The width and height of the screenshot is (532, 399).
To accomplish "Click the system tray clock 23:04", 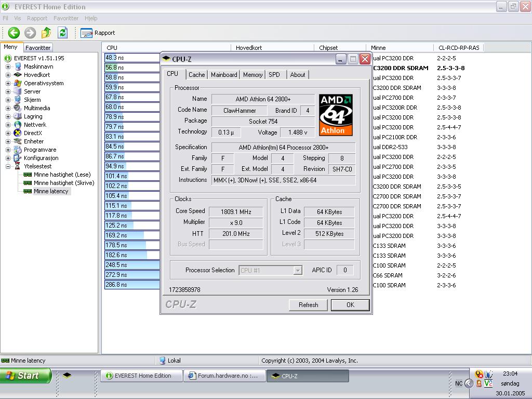I will (x=510, y=374).
